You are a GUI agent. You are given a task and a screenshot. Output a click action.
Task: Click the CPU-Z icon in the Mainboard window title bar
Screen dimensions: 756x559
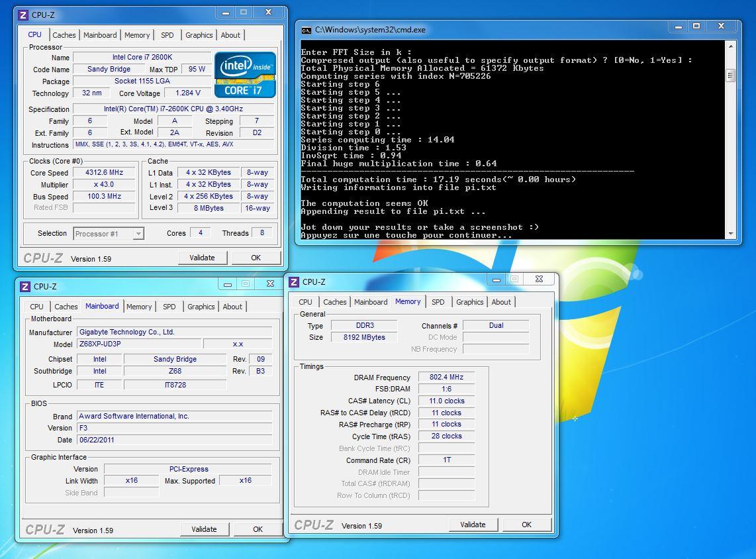tap(24, 287)
